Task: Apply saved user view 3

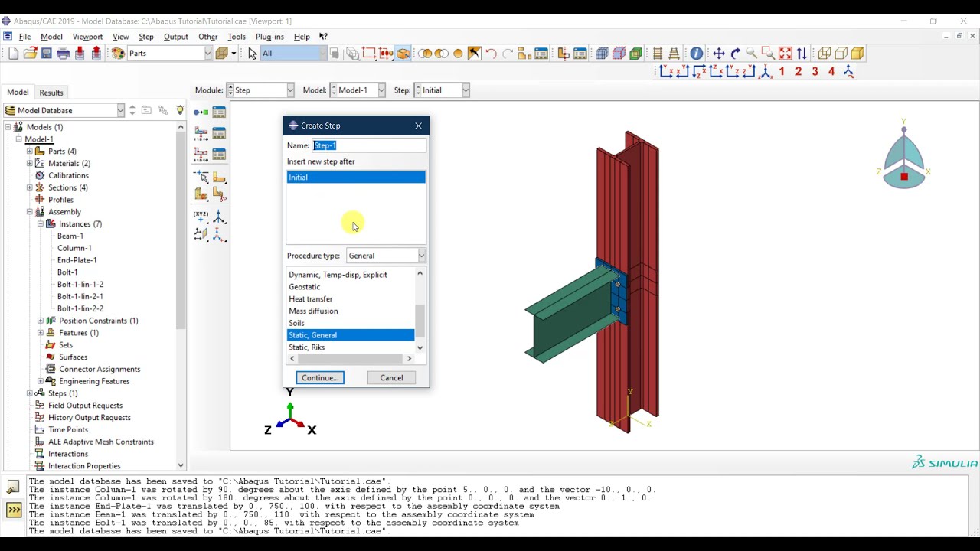Action: pyautogui.click(x=815, y=72)
